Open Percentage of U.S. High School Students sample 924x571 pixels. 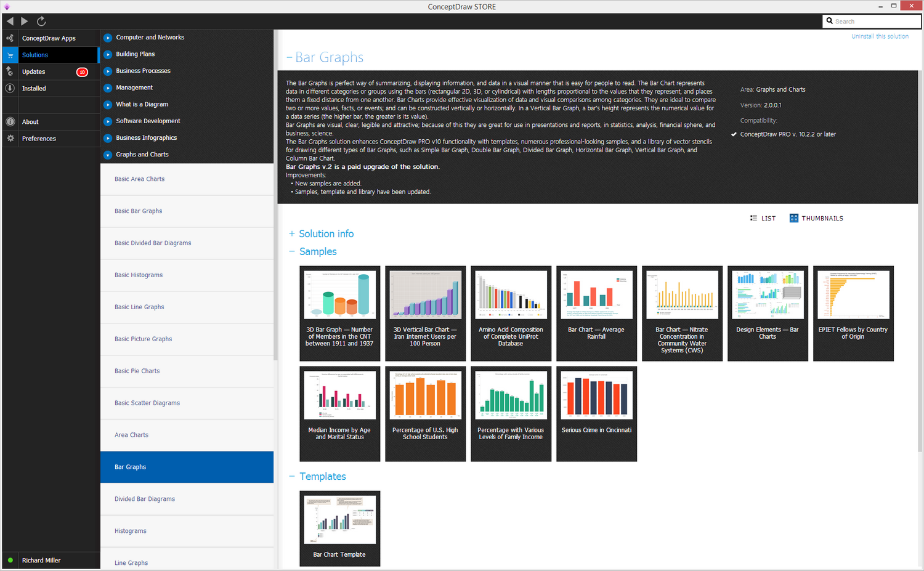[x=425, y=414]
